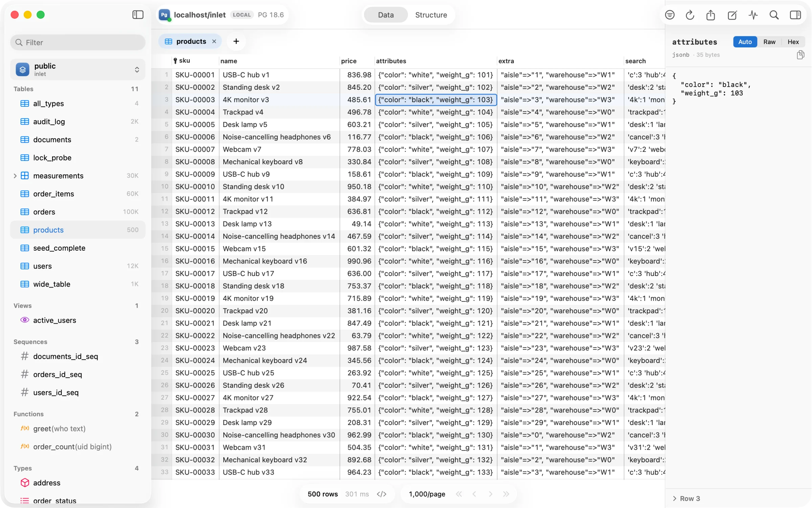Image resolution: width=812 pixels, height=508 pixels.
Task: Select the documents_id_seq sequence
Action: pos(78,356)
